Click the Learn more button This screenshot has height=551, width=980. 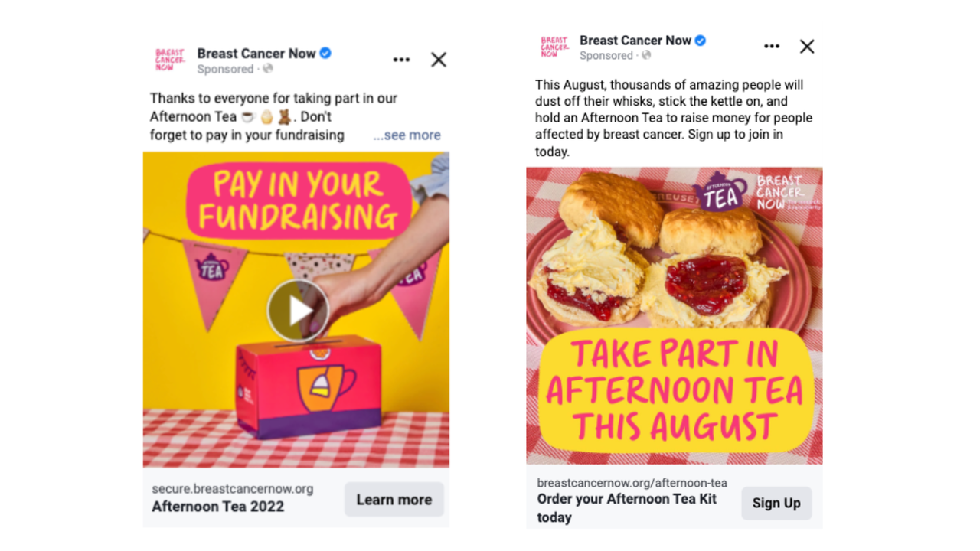394,500
